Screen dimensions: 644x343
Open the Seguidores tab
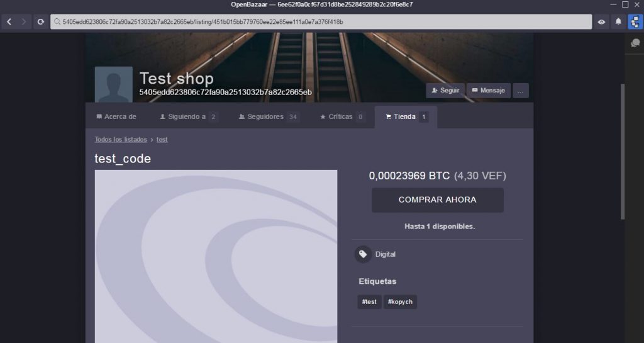click(x=269, y=116)
